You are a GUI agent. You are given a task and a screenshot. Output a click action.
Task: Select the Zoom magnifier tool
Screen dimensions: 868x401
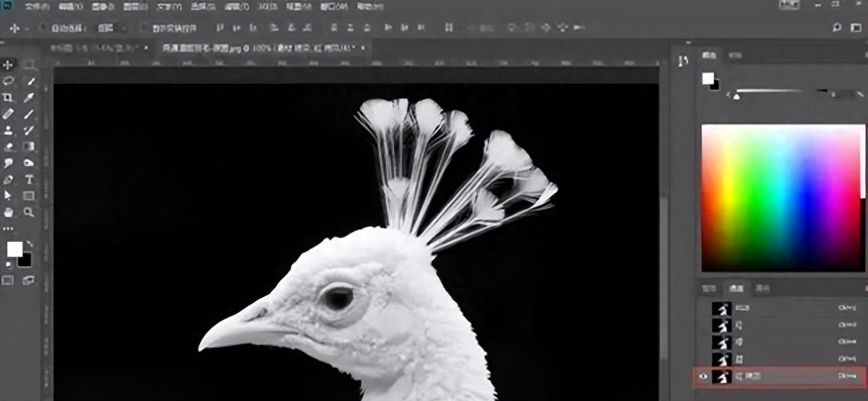[29, 212]
